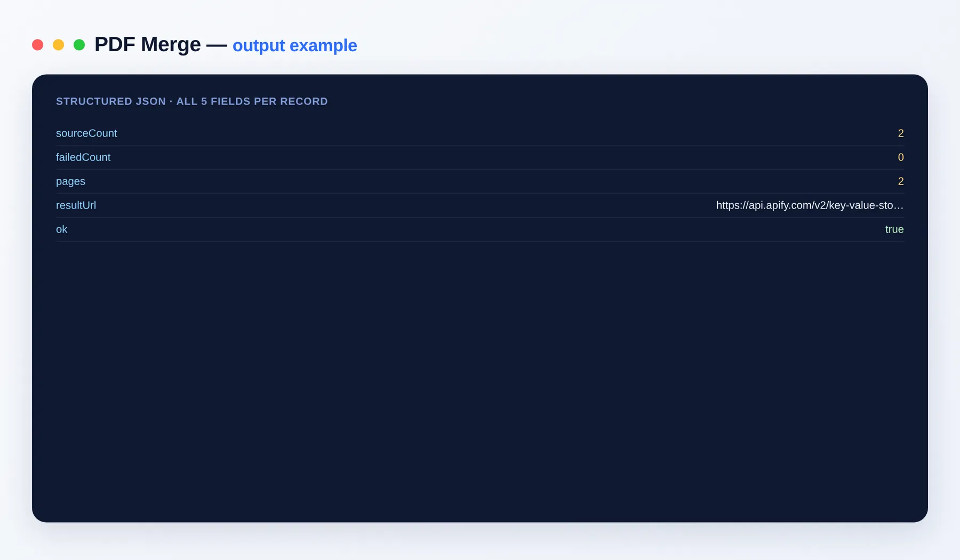Click the ok value 'true'
Viewport: 960px width, 560px height.
(894, 229)
